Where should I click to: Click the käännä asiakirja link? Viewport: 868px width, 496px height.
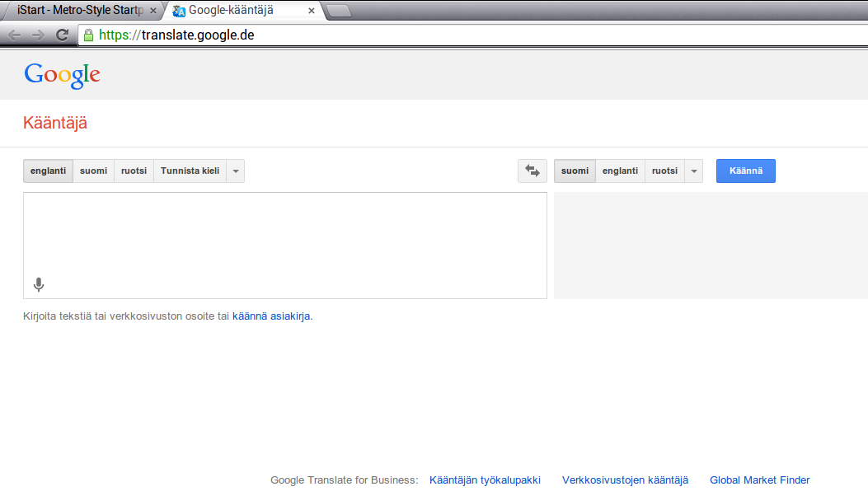pyautogui.click(x=272, y=316)
